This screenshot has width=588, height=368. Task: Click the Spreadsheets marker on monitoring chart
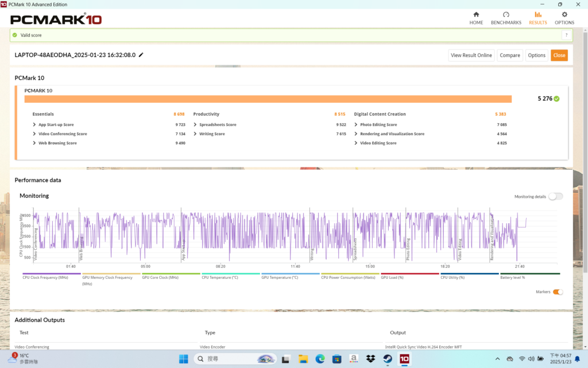pyautogui.click(x=355, y=249)
